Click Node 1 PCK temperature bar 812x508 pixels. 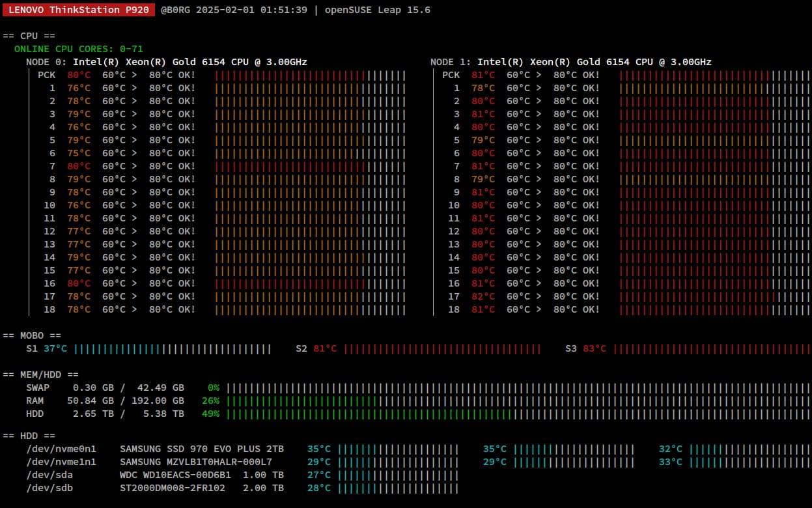[x=715, y=75]
